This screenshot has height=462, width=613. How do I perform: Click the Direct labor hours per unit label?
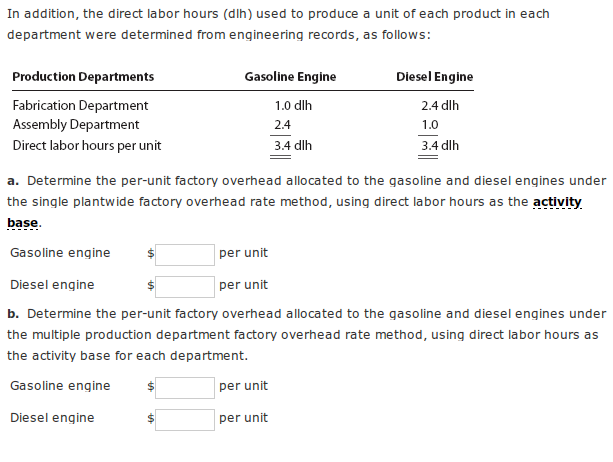[x=87, y=145]
